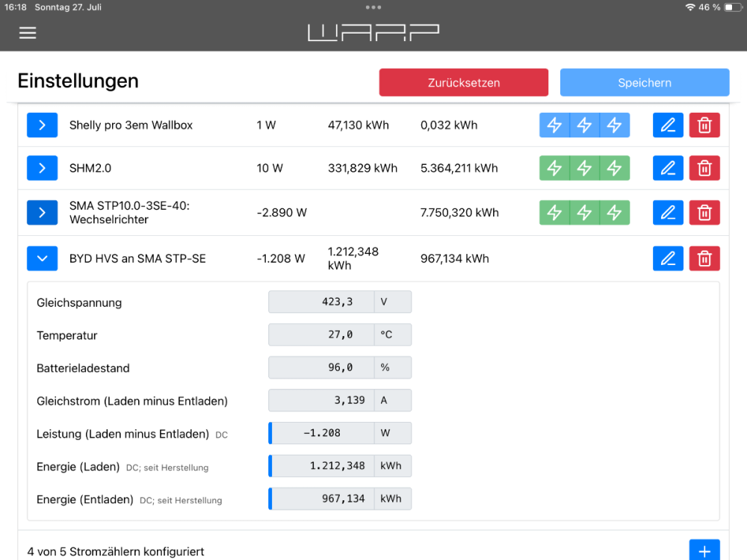747x560 pixels.
Task: Click third phase indicator of SMA Wechselrichter
Action: [x=614, y=213]
